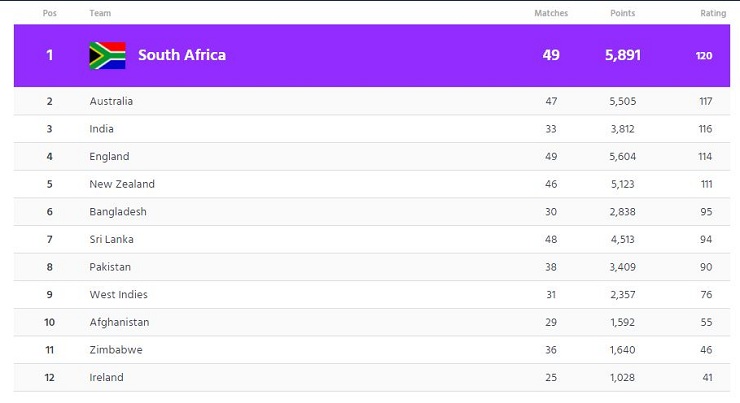740x403 pixels.
Task: Click the Sri Lanka team name
Action: (x=111, y=239)
